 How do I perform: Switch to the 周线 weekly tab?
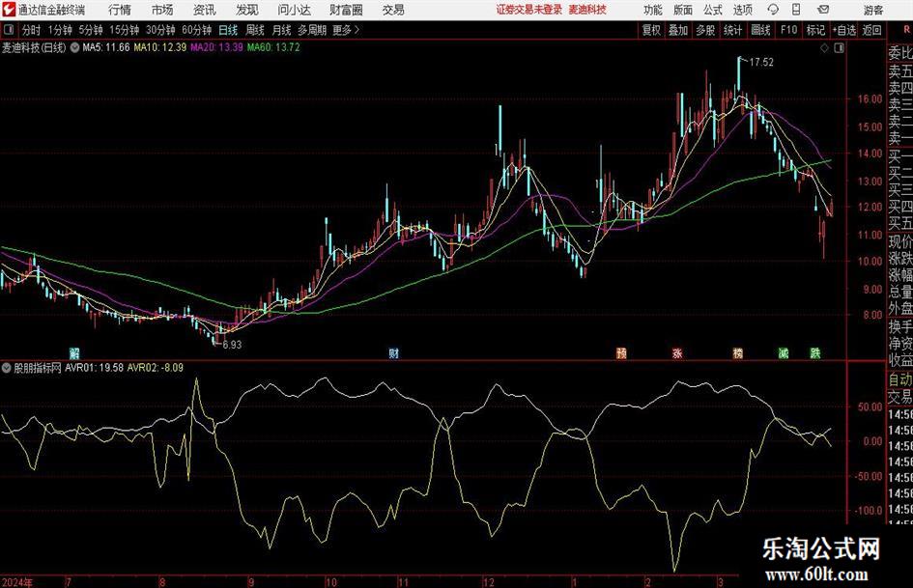tap(255, 30)
